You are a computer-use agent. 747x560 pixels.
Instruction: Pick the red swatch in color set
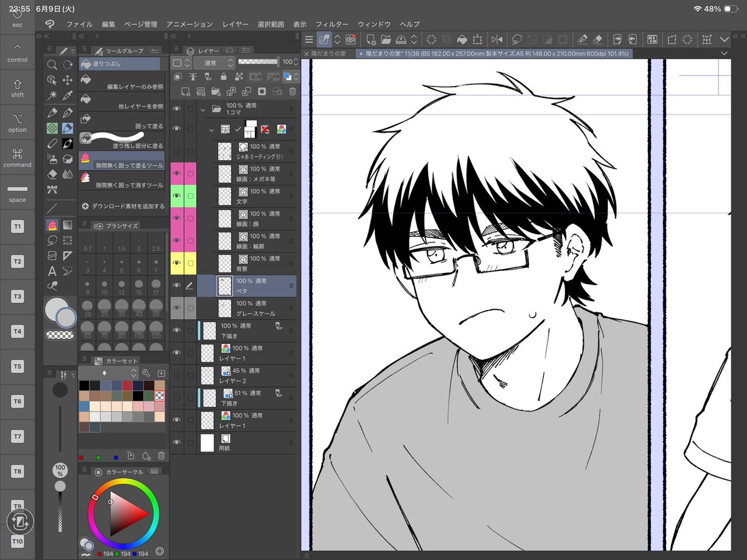point(127,385)
